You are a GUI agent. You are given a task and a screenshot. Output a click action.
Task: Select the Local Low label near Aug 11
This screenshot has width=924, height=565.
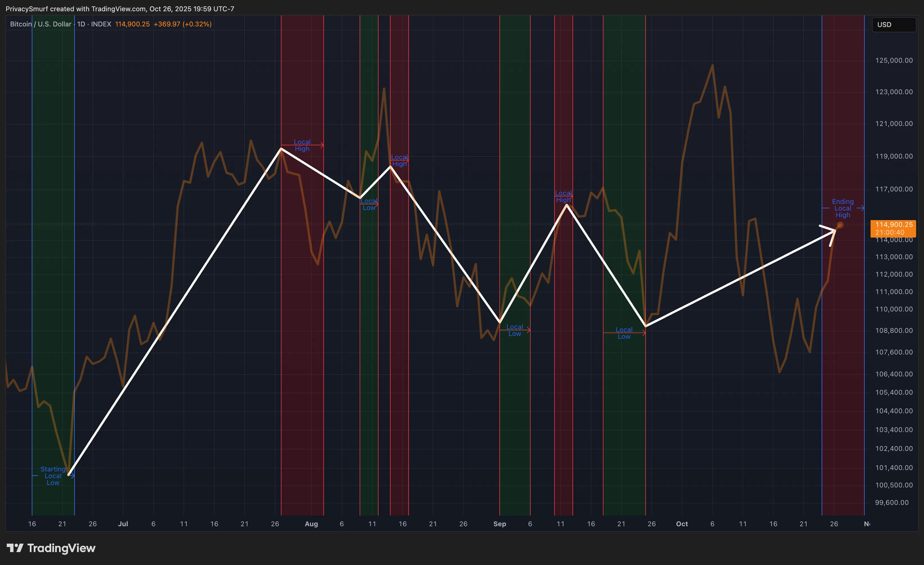369,204
